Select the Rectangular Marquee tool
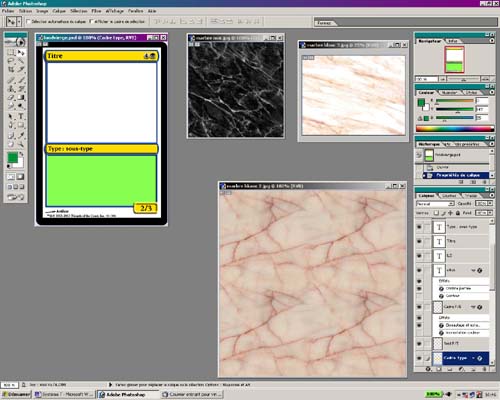Image resolution: width=500 pixels, height=400 pixels. click(x=11, y=53)
